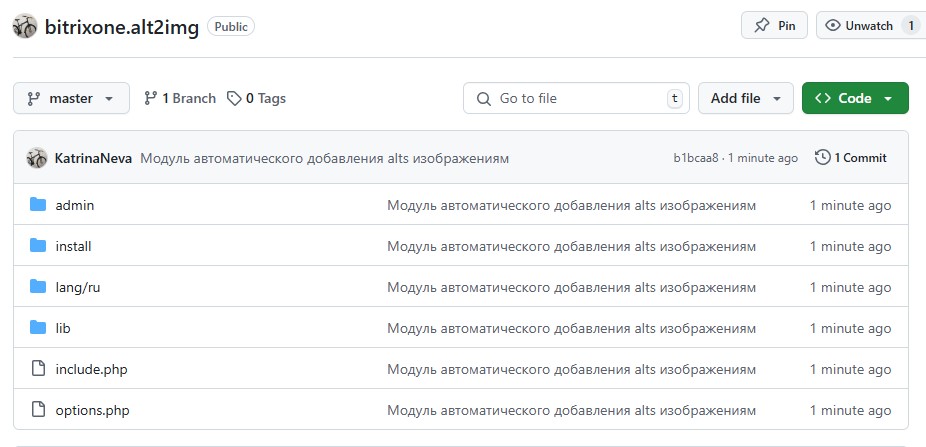Click the watchers count badge 1
Image resolution: width=926 pixels, height=447 pixels.
[911, 25]
